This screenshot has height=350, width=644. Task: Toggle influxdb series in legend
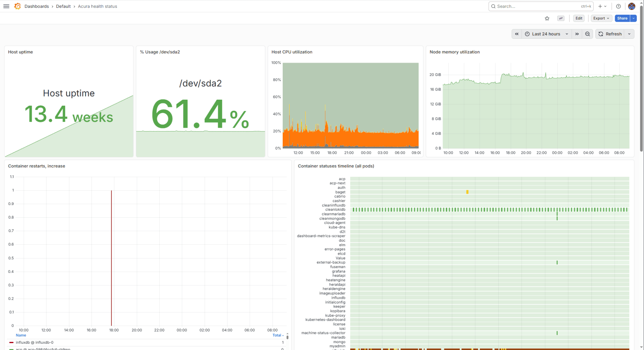35,342
